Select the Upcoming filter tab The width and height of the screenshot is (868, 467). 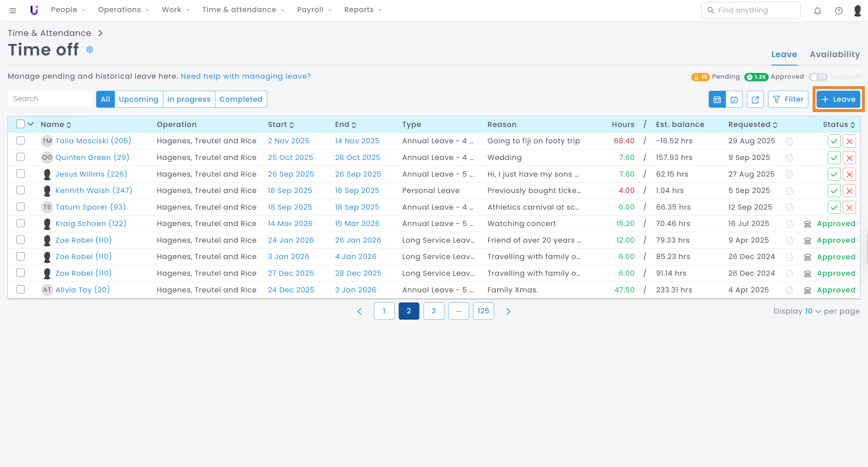138,99
